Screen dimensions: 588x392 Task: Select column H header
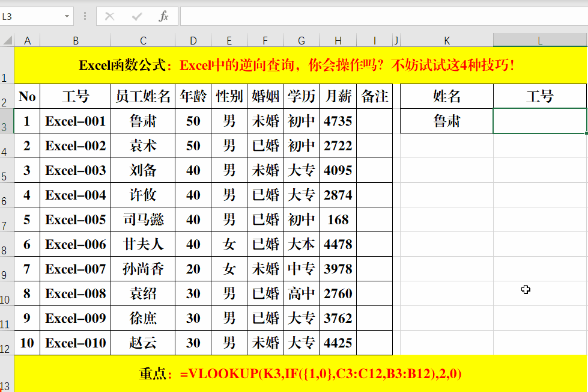click(338, 40)
